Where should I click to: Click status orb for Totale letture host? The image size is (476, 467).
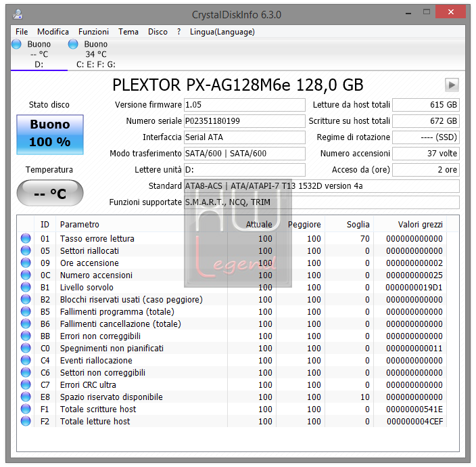(26, 421)
